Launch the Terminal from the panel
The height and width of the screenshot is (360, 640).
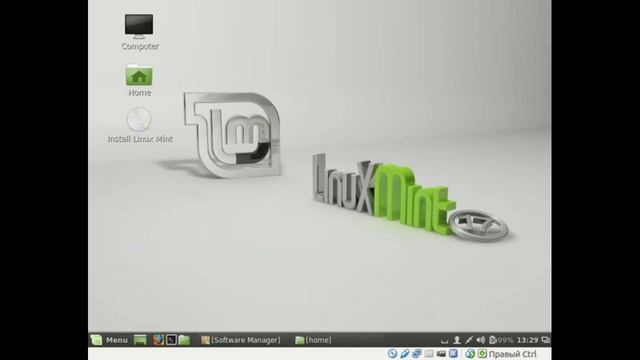click(x=171, y=340)
